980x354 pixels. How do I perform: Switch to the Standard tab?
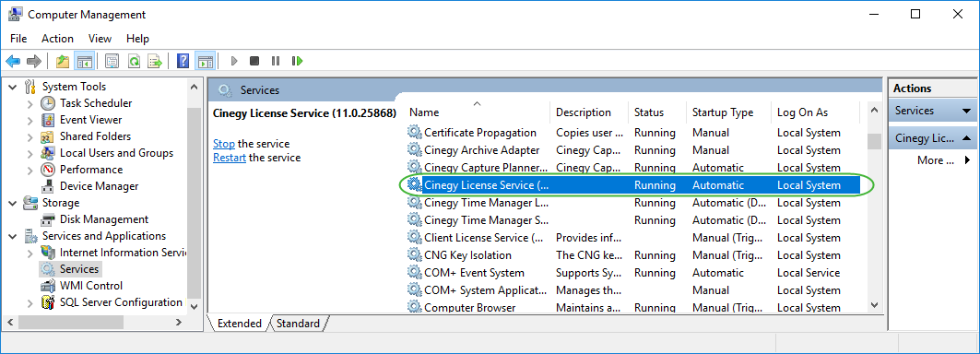pos(298,324)
